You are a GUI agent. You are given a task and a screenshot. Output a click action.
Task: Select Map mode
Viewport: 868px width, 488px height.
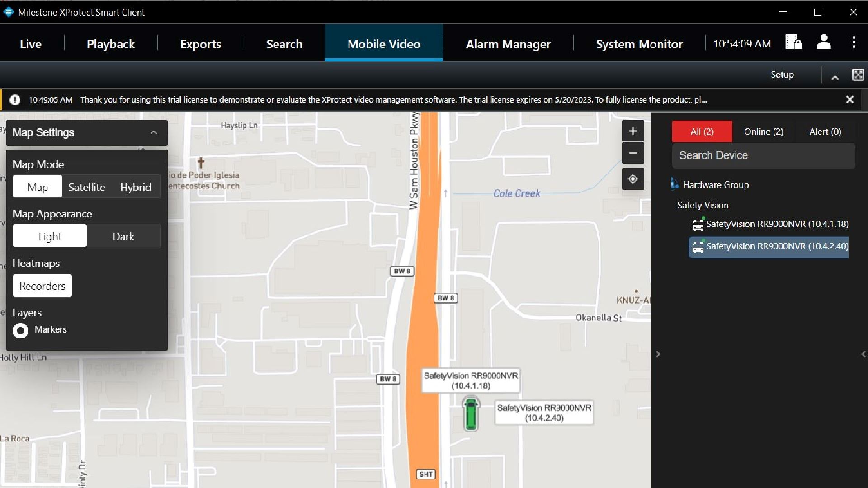(x=38, y=187)
